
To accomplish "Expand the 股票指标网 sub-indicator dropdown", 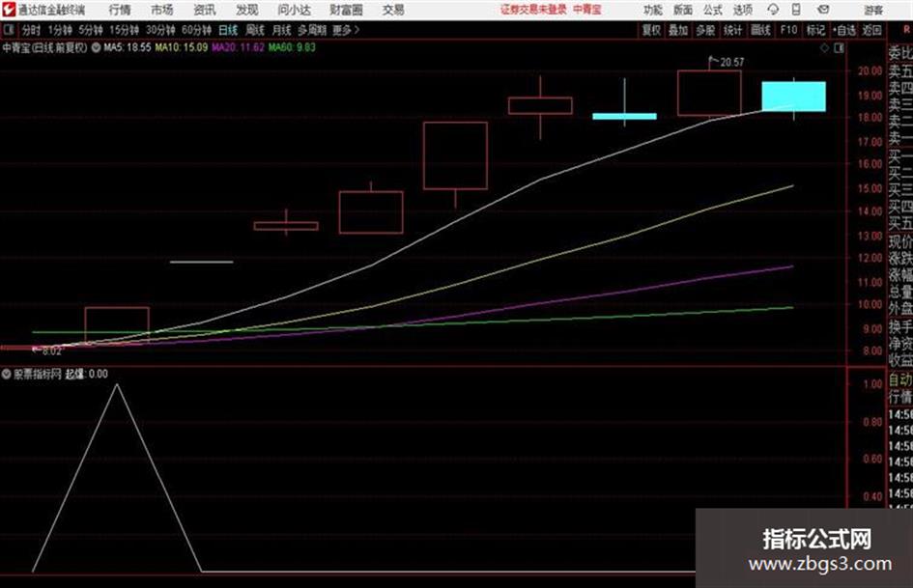I will tap(7, 375).
